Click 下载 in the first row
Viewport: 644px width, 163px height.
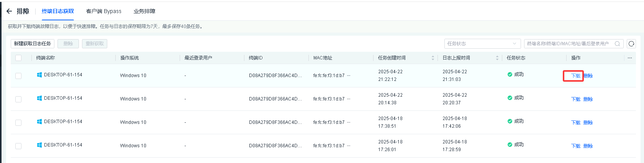coord(575,76)
